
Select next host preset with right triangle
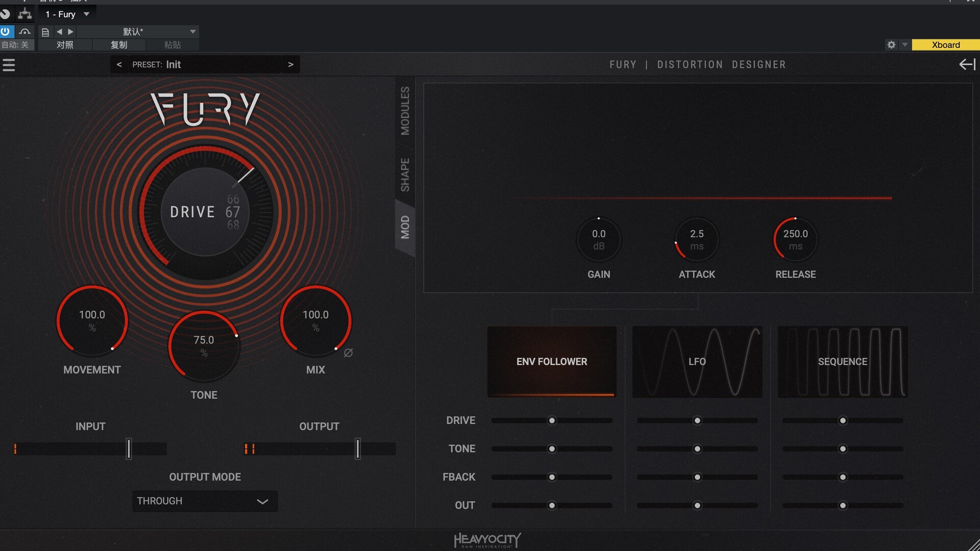(x=70, y=32)
